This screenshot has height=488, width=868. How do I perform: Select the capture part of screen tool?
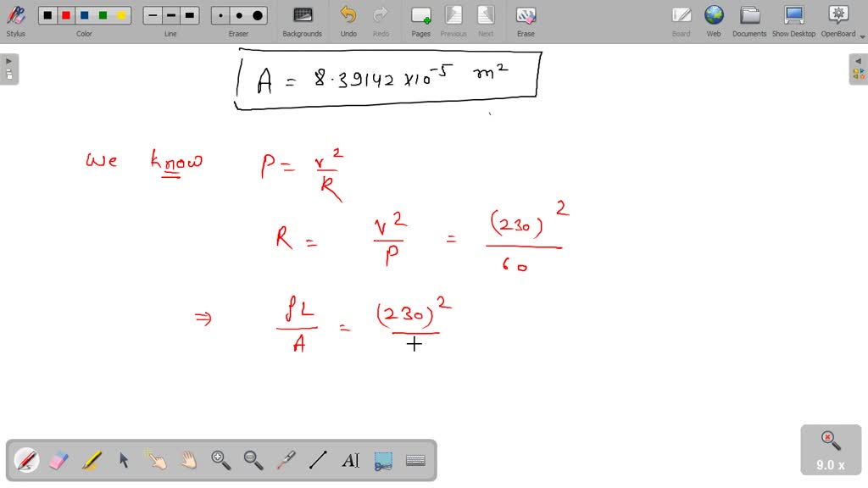coord(383,460)
